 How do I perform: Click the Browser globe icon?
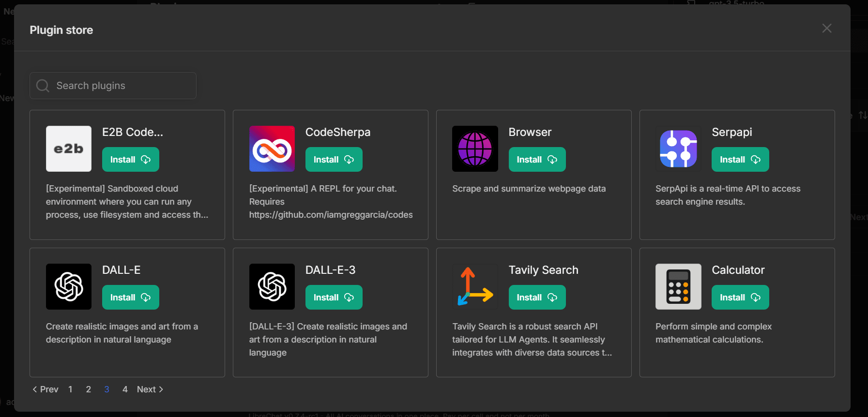pyautogui.click(x=475, y=149)
